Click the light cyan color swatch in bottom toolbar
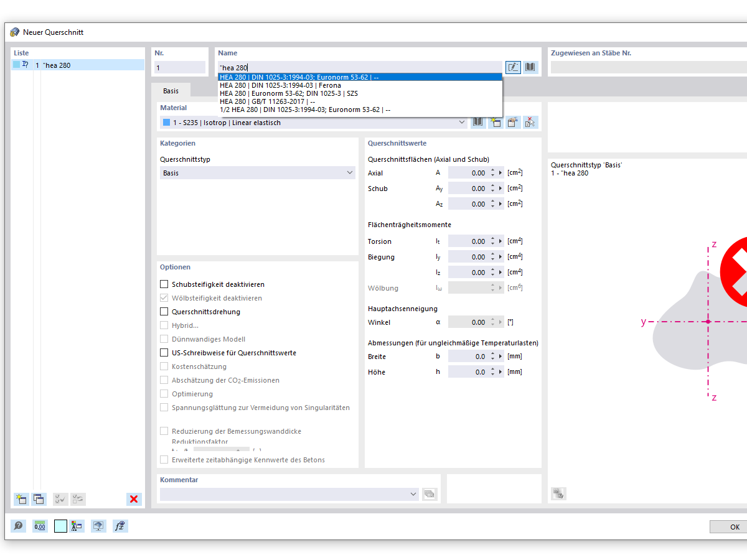 60,526
